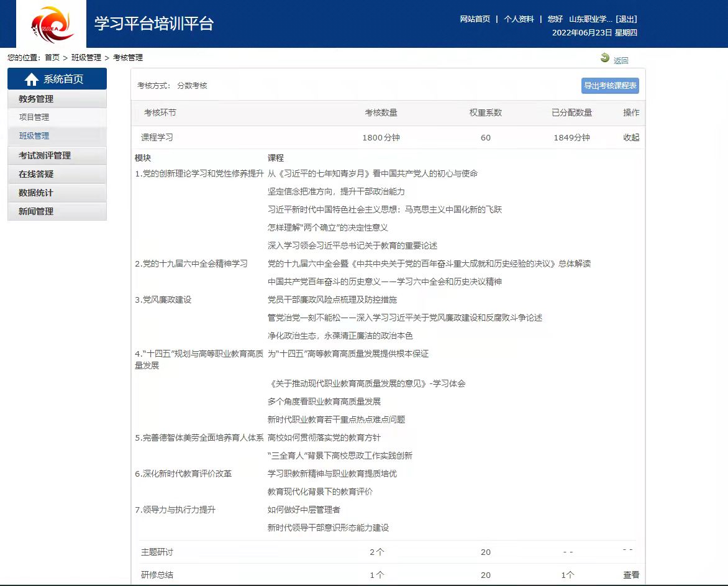Open the 新闻管理 sidebar menu

click(x=36, y=211)
